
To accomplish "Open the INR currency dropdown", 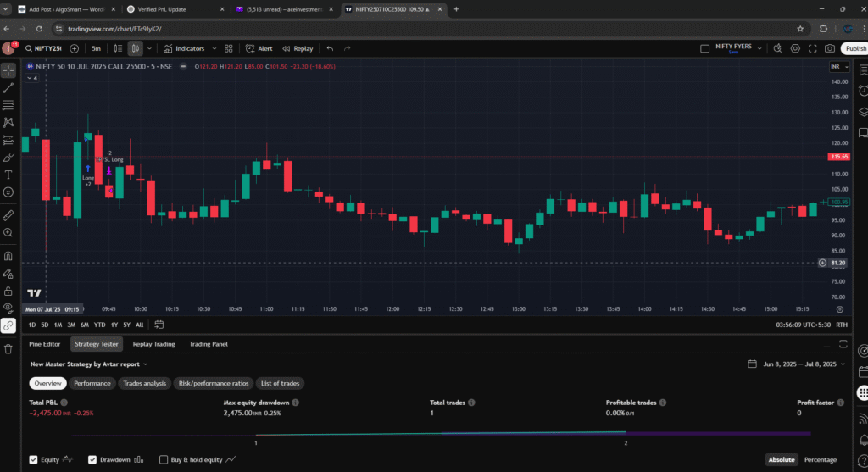I will pyautogui.click(x=839, y=66).
